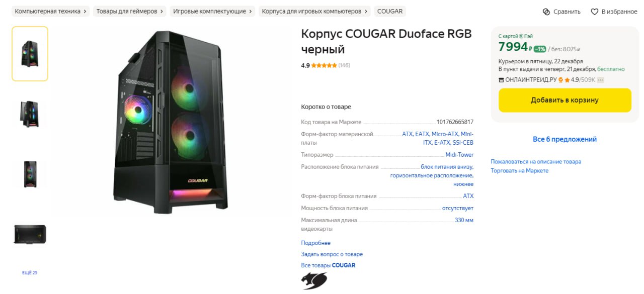Open the Все 6 предложений link
Viewport: 644px width, 294px height.
[565, 139]
